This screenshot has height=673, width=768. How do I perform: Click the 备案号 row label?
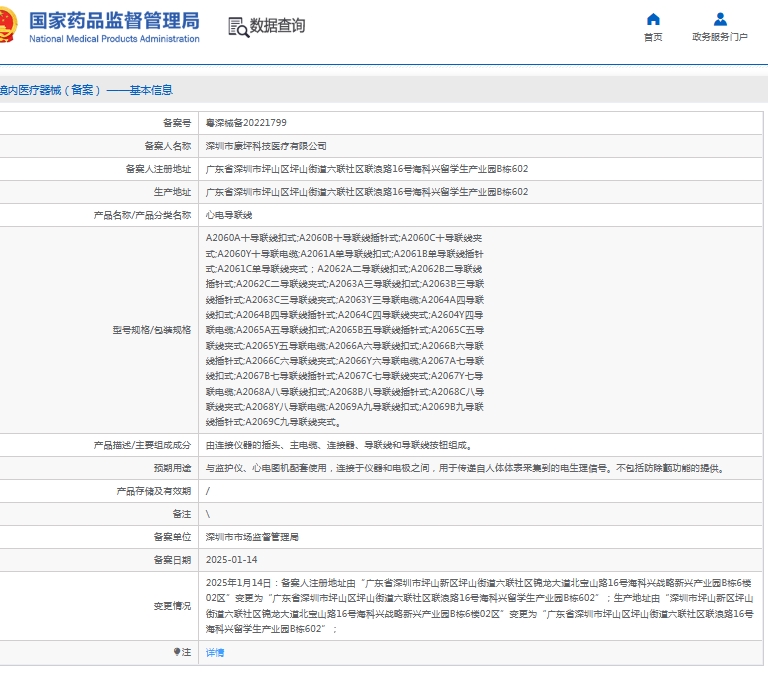177,123
